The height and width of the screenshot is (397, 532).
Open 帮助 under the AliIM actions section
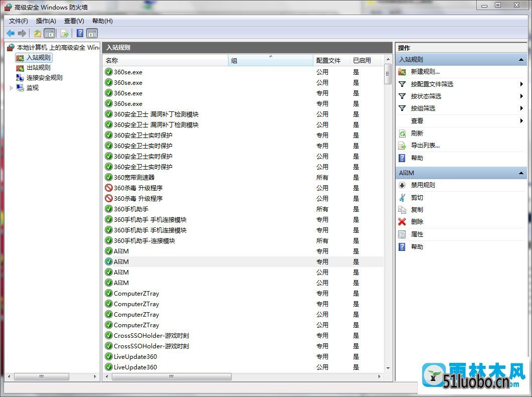[x=417, y=247]
